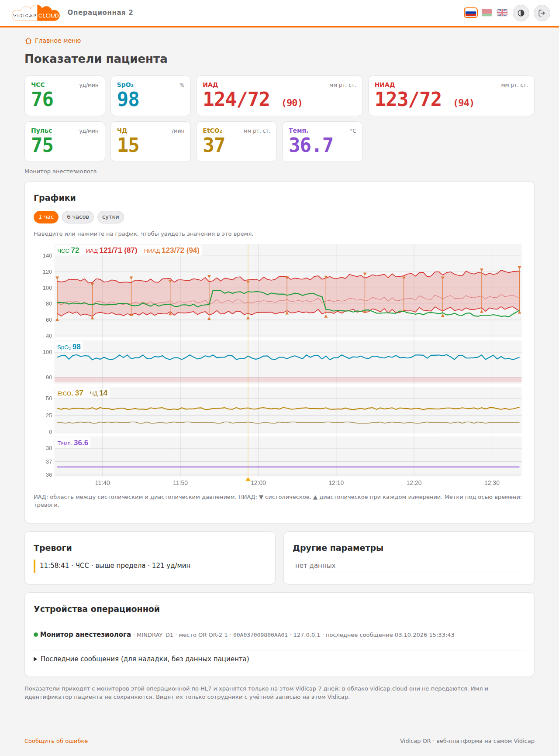
Task: Click the ЧД 14 chart legend
Action: pyautogui.click(x=99, y=393)
